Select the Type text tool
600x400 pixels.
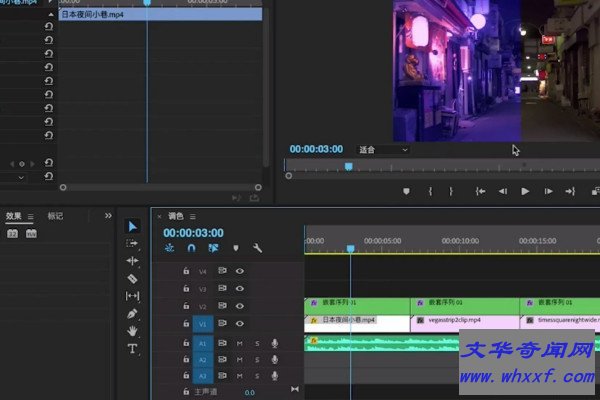[132, 349]
